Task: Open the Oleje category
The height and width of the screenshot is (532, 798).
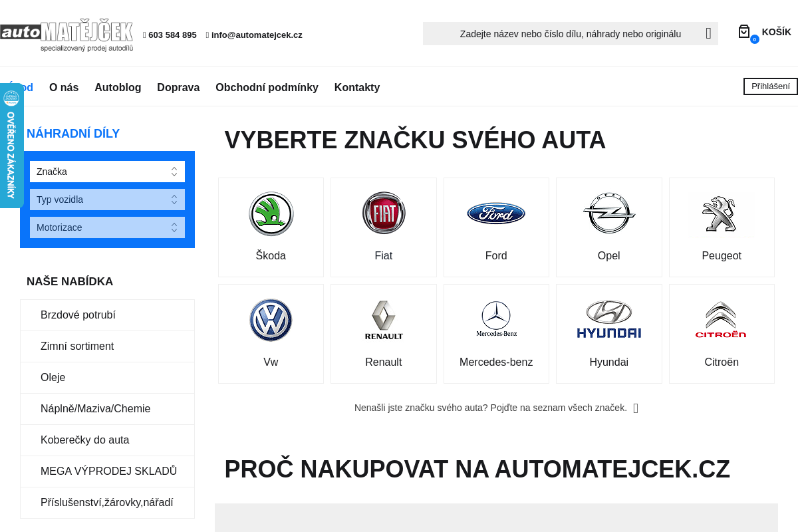Action: point(53,377)
